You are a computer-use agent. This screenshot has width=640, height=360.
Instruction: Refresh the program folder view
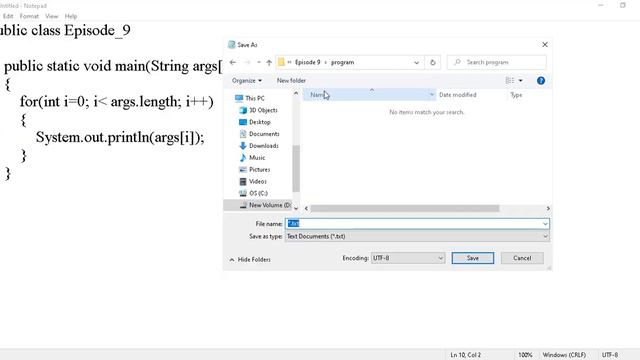(x=433, y=62)
